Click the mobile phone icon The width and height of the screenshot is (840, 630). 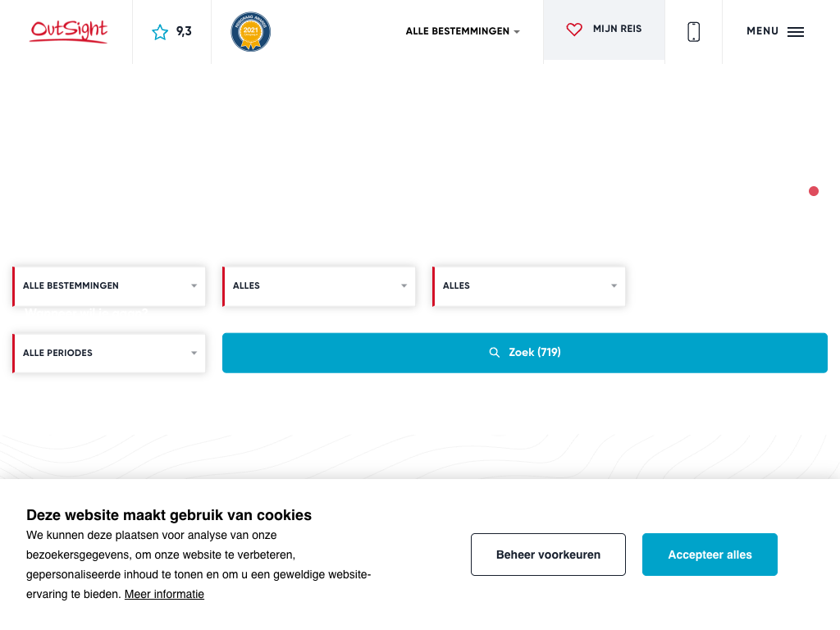(693, 32)
